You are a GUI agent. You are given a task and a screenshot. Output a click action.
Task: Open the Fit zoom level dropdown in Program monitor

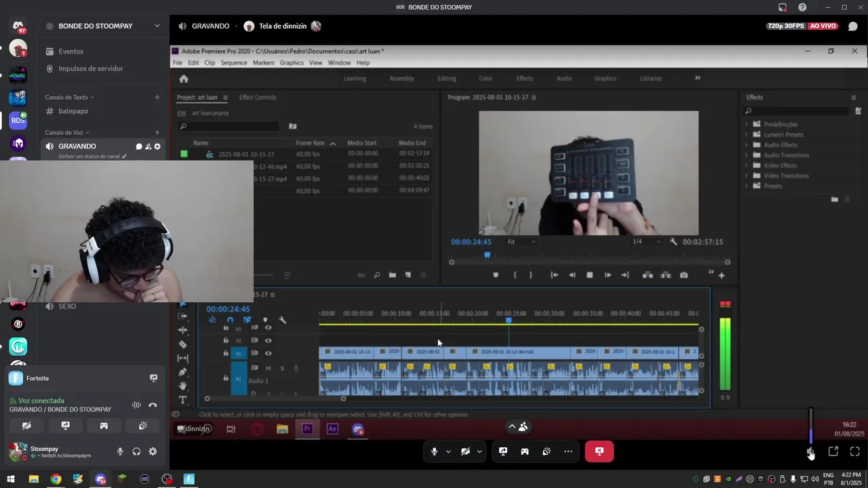[x=521, y=242]
